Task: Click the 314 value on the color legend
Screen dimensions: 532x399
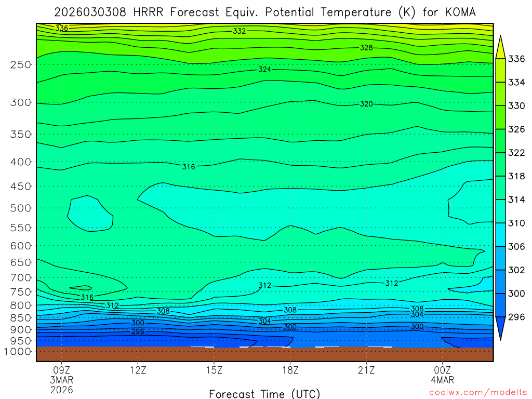Action: tap(516, 199)
